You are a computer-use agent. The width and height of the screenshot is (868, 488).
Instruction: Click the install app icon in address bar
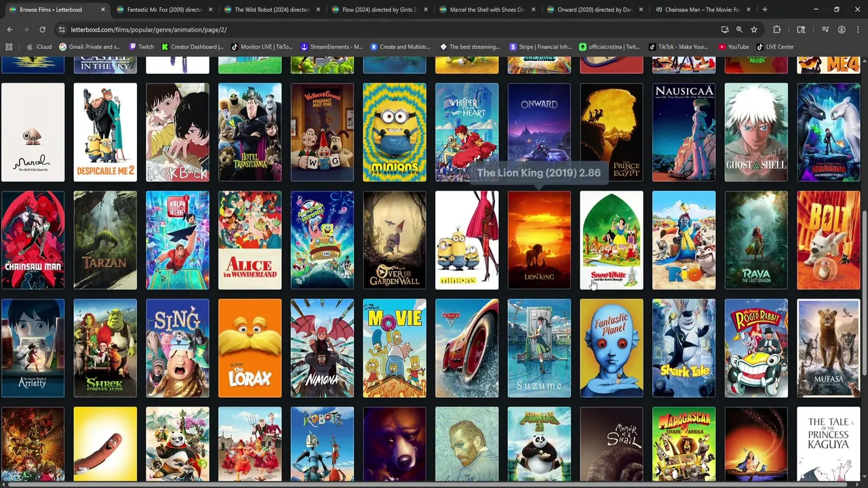click(725, 30)
